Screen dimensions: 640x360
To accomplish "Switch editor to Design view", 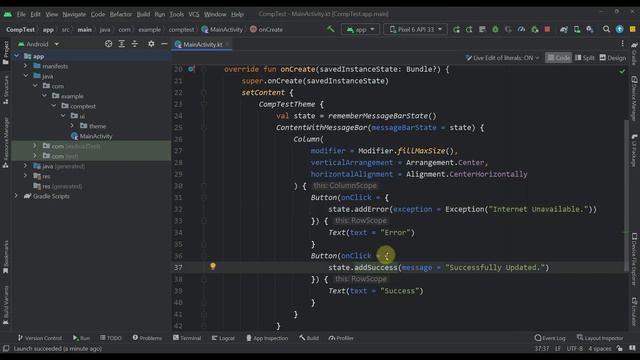I will 613,58.
